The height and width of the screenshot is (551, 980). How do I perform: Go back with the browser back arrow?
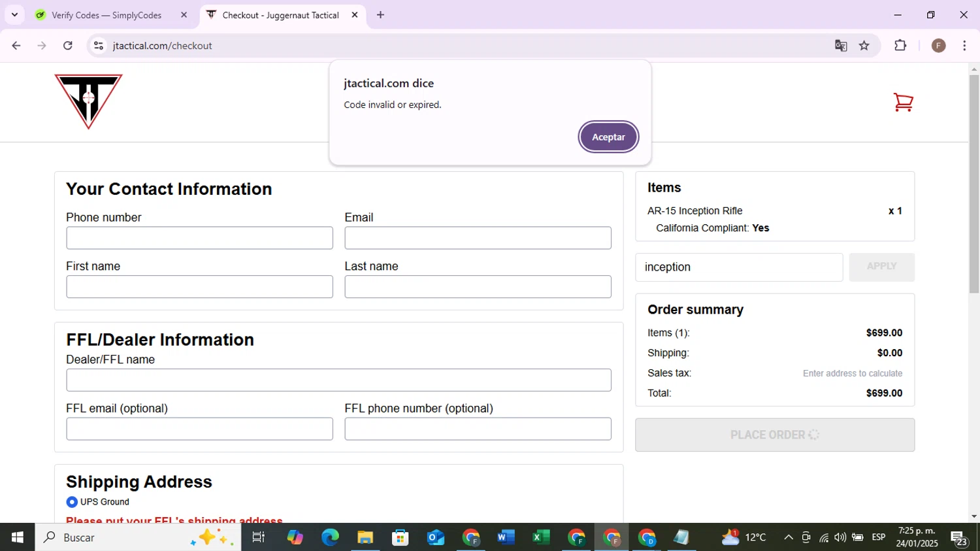(16, 46)
